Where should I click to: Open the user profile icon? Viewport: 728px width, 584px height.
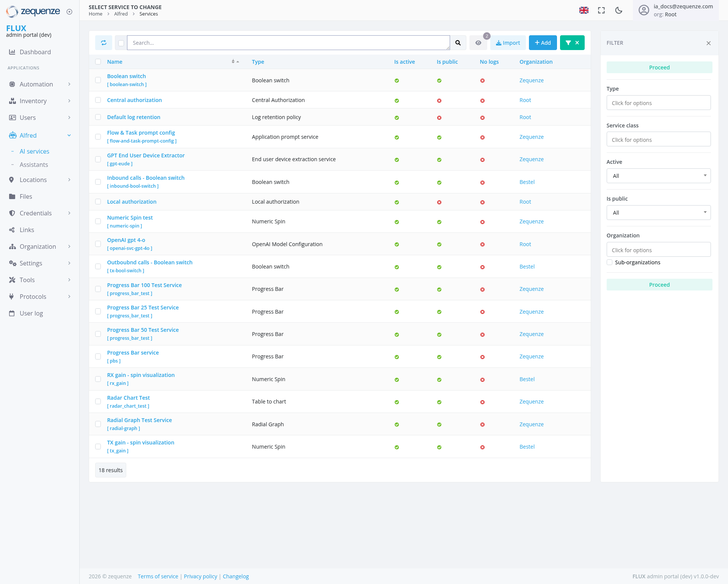(x=644, y=10)
